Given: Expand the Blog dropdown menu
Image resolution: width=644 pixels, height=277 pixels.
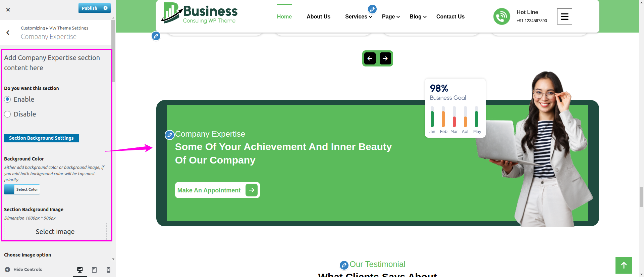Looking at the screenshot, I should 418,17.
